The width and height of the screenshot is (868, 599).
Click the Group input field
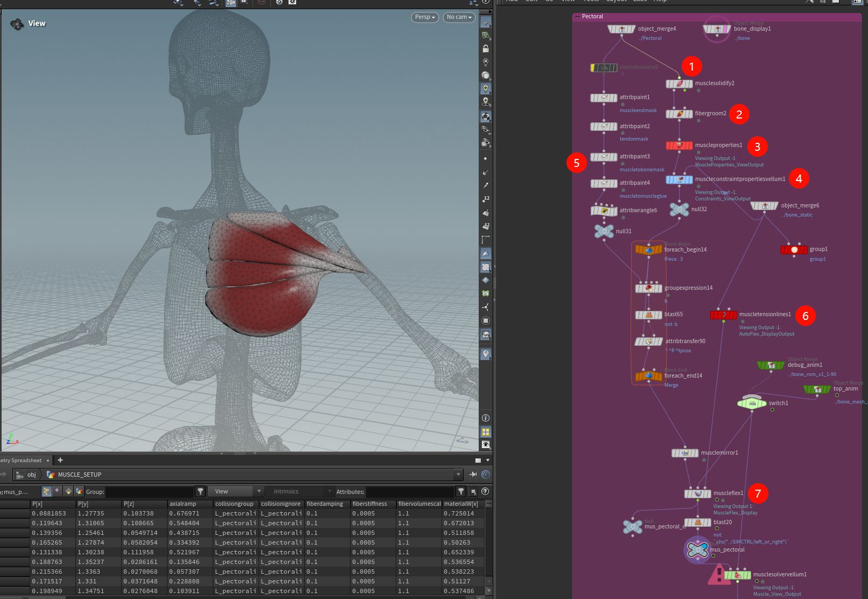[149, 491]
